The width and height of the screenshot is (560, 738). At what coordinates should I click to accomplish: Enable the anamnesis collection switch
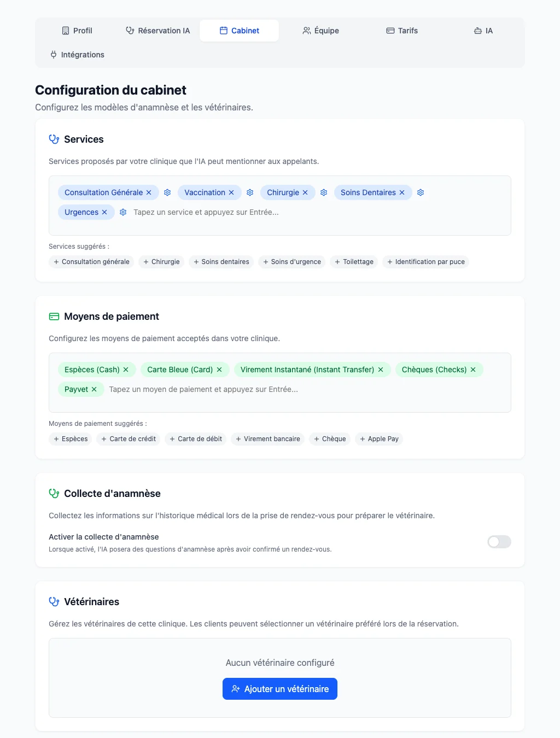click(x=499, y=542)
